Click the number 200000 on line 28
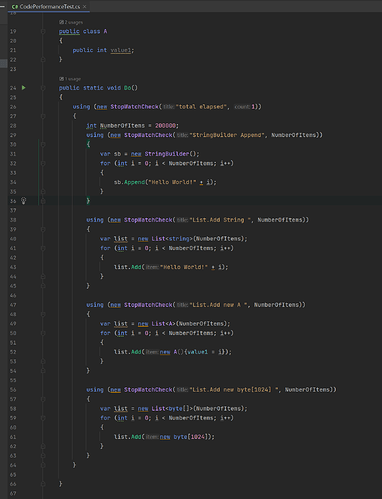Viewport: 382px width, 499px height. tap(165, 126)
